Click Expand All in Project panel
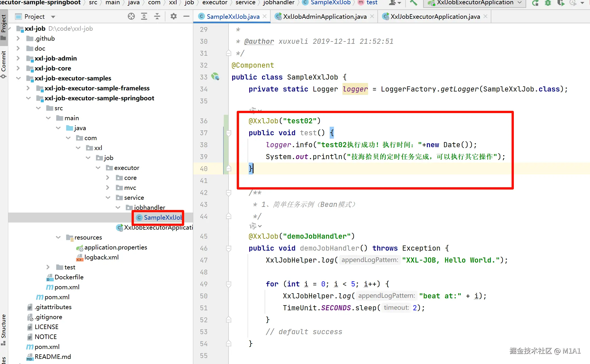The width and height of the screenshot is (590, 364). (x=144, y=16)
